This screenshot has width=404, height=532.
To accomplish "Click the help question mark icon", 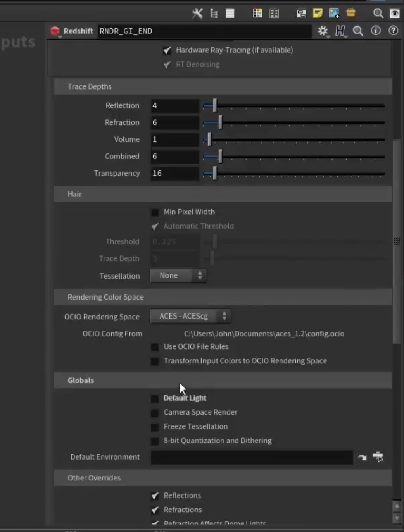I will 393,31.
